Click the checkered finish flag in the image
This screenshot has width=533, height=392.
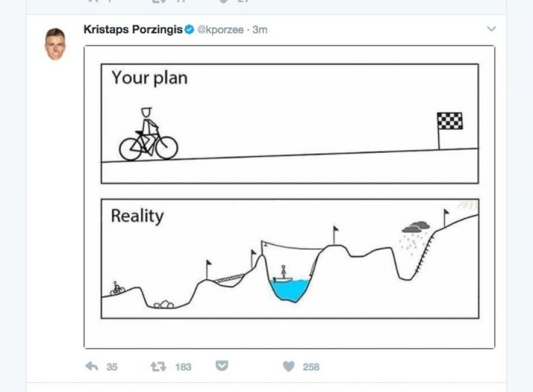(449, 121)
